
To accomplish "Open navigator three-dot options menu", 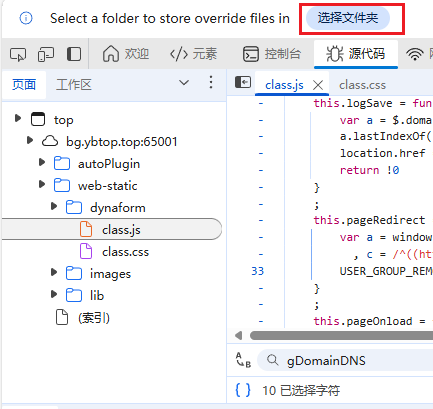I will click(x=211, y=82).
